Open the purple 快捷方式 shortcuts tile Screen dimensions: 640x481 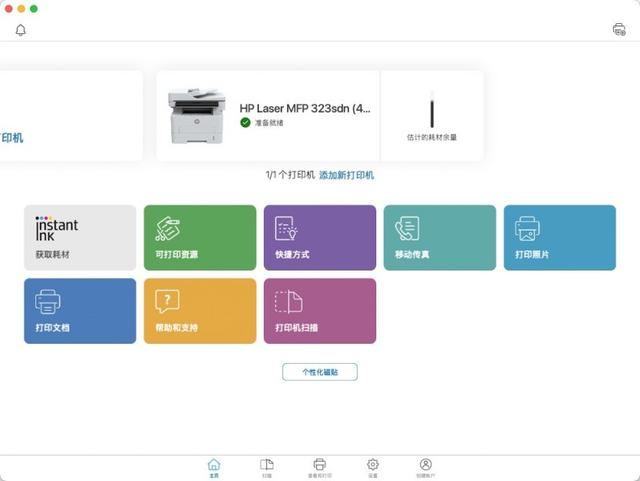pyautogui.click(x=320, y=238)
